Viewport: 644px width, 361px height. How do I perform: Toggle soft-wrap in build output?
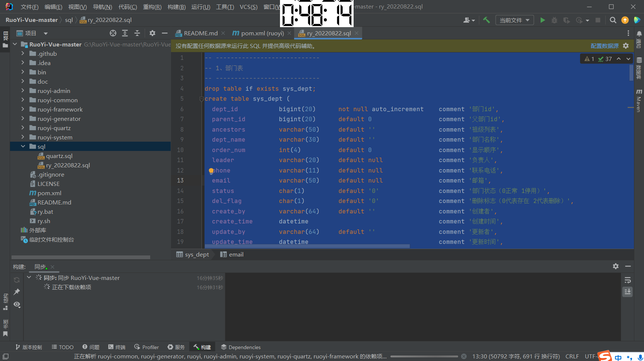coord(628,280)
